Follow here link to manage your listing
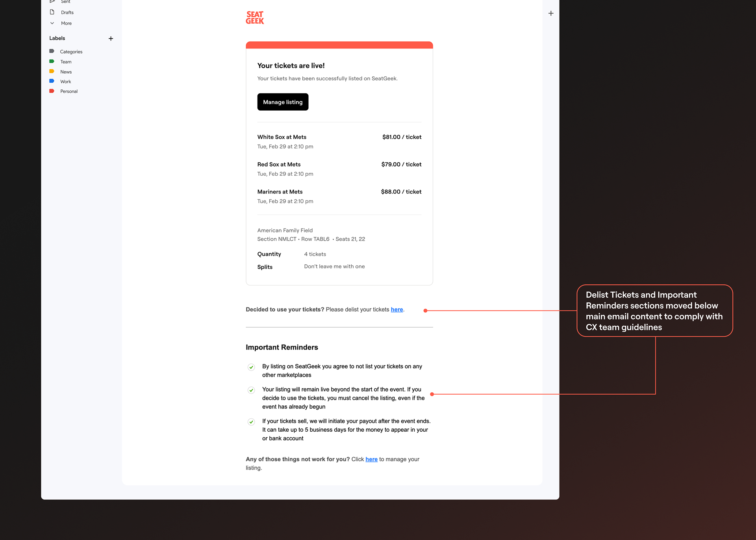Screen dimensions: 756x540 pos(371,459)
